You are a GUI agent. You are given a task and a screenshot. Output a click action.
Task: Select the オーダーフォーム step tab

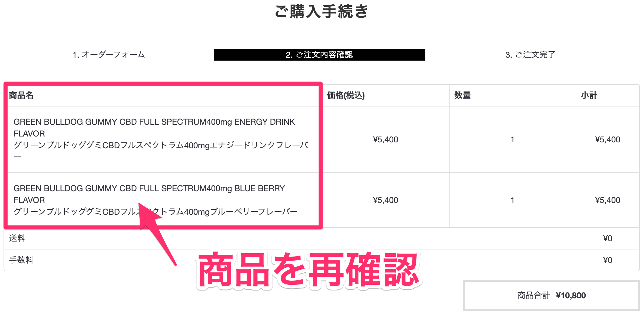pos(109,54)
